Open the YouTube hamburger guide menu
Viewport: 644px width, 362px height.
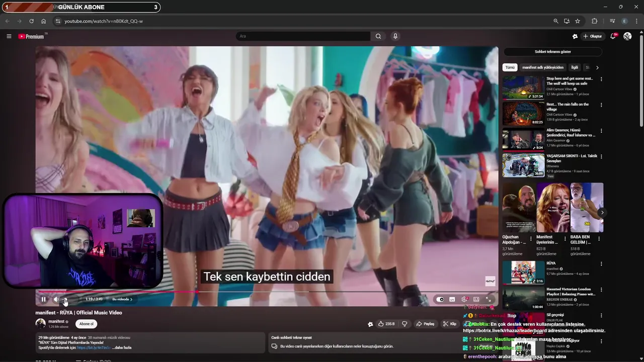(x=9, y=36)
